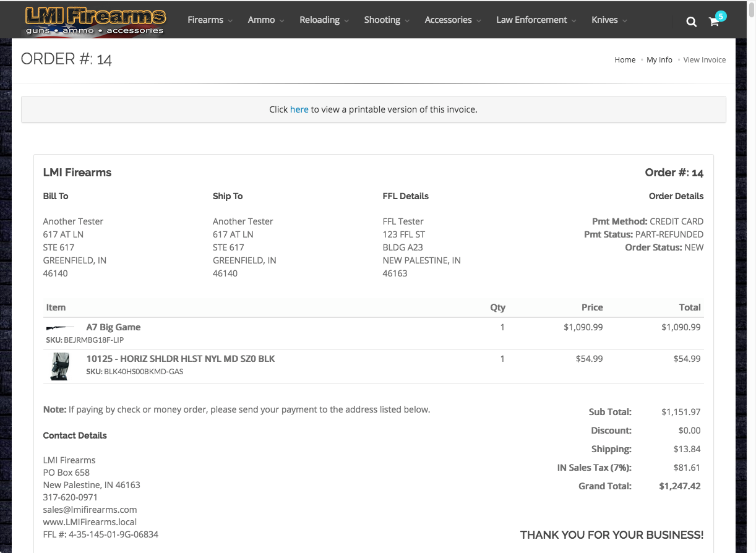Select the Shipping $13.84 value

687,449
